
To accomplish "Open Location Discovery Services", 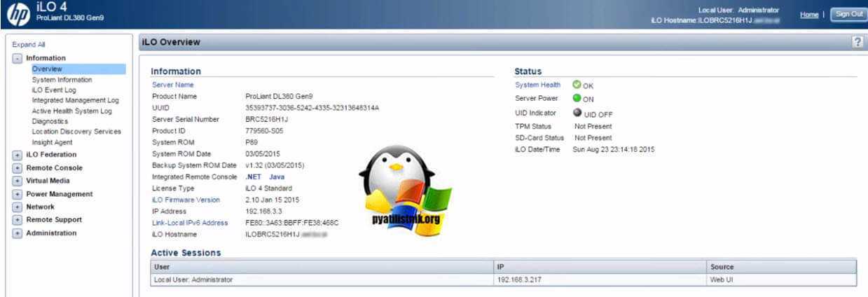I will [x=76, y=131].
